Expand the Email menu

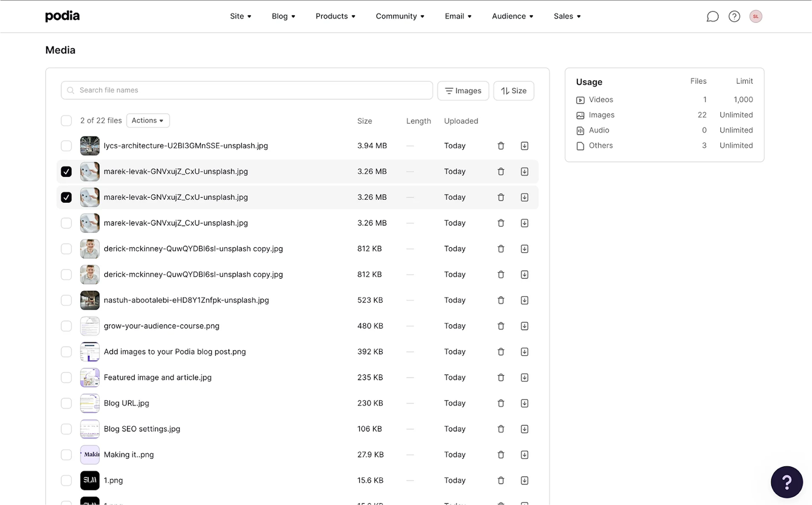(458, 16)
